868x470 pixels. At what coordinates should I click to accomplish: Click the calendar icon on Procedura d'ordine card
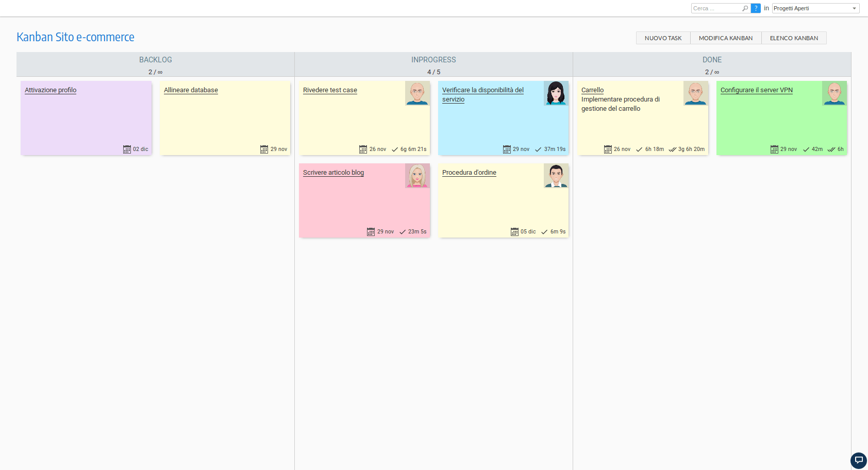[x=514, y=231]
